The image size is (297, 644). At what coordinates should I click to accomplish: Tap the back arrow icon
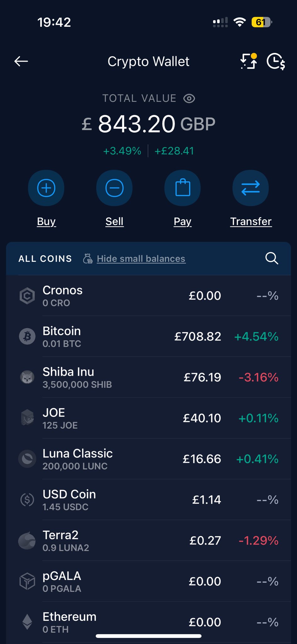point(21,61)
